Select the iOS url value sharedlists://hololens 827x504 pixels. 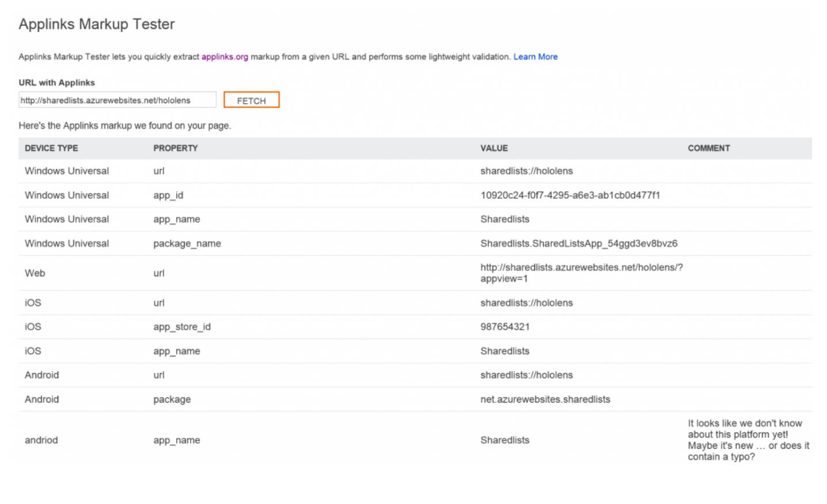point(526,302)
